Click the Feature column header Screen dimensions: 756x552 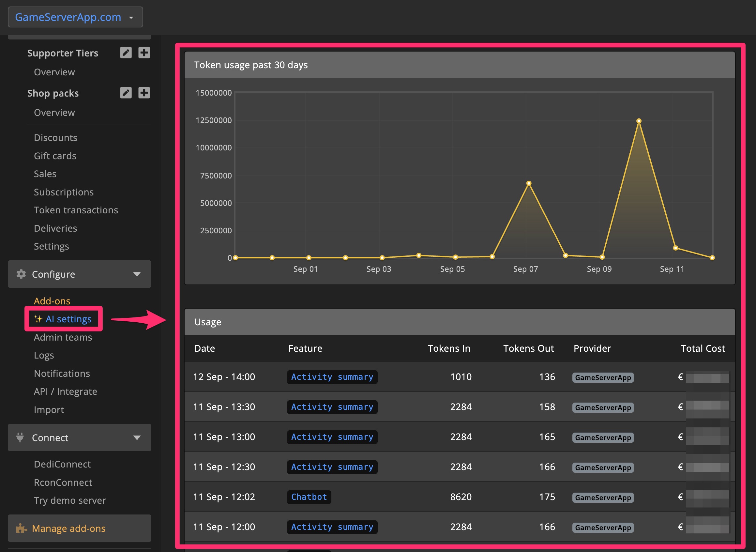305,348
